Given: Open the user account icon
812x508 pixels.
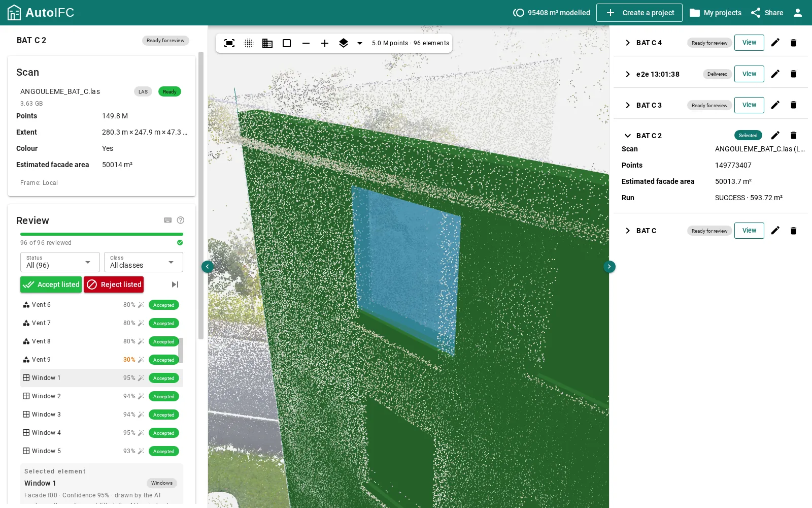Looking at the screenshot, I should pyautogui.click(x=798, y=13).
